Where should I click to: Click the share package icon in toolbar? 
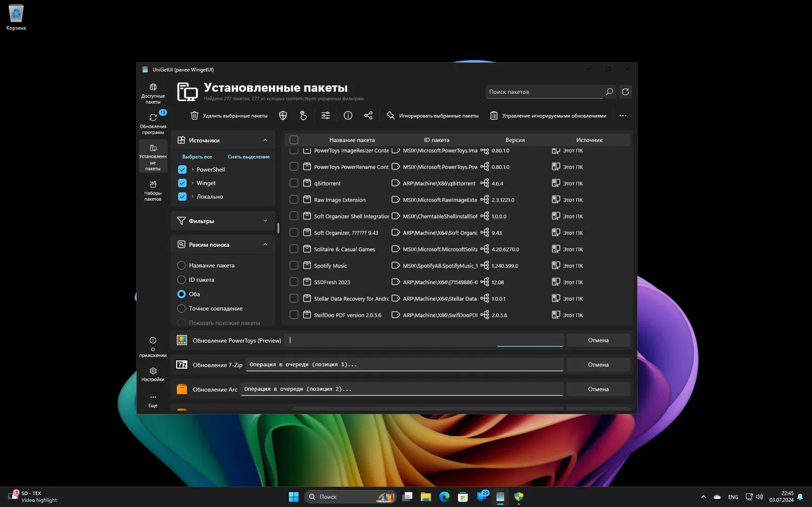pyautogui.click(x=368, y=116)
